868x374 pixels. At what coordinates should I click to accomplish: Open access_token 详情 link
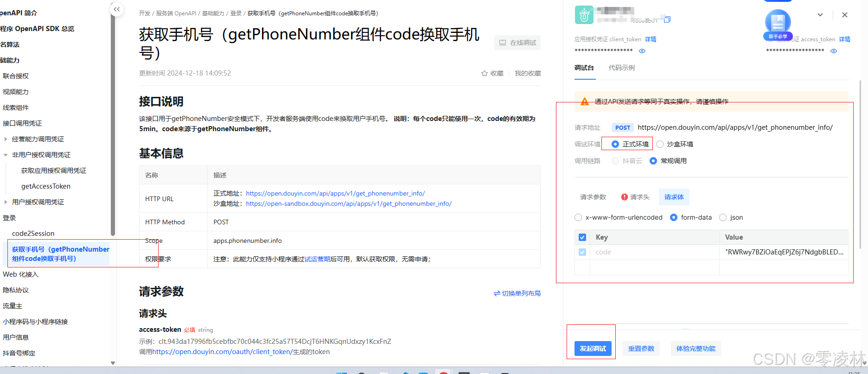845,39
